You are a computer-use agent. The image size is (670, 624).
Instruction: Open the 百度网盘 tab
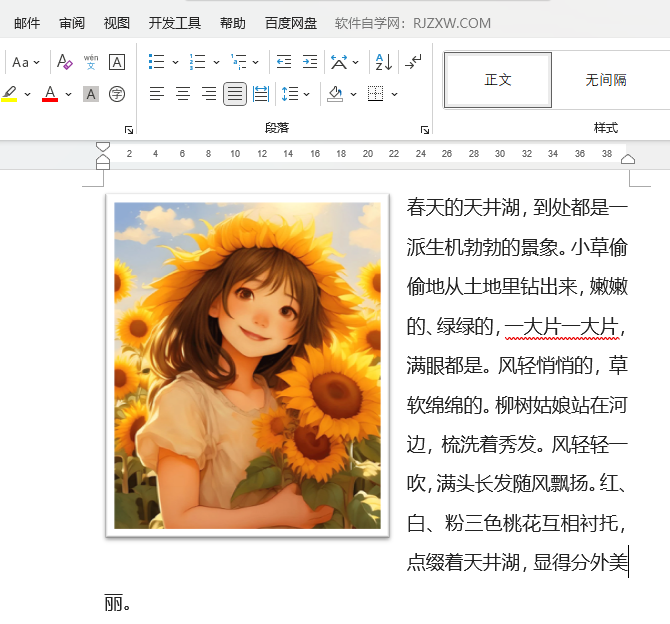click(x=291, y=23)
